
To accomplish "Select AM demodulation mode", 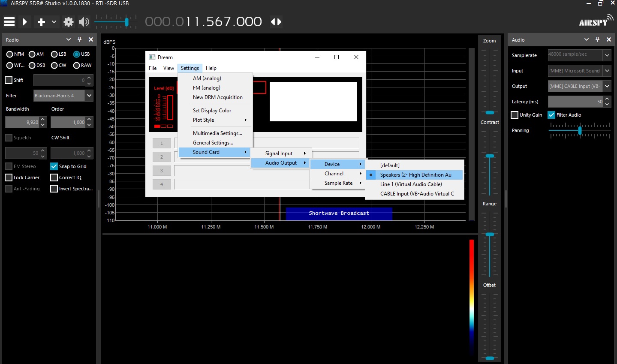I will coord(36,54).
